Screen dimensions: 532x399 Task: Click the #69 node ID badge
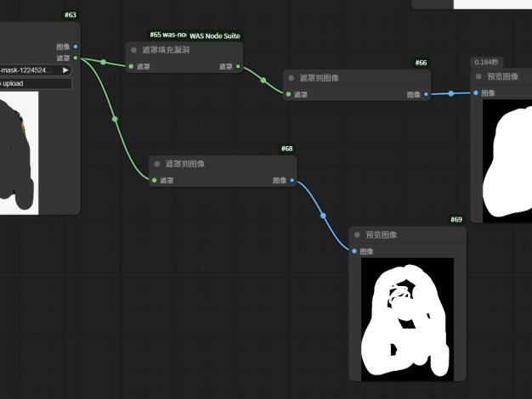pyautogui.click(x=456, y=220)
